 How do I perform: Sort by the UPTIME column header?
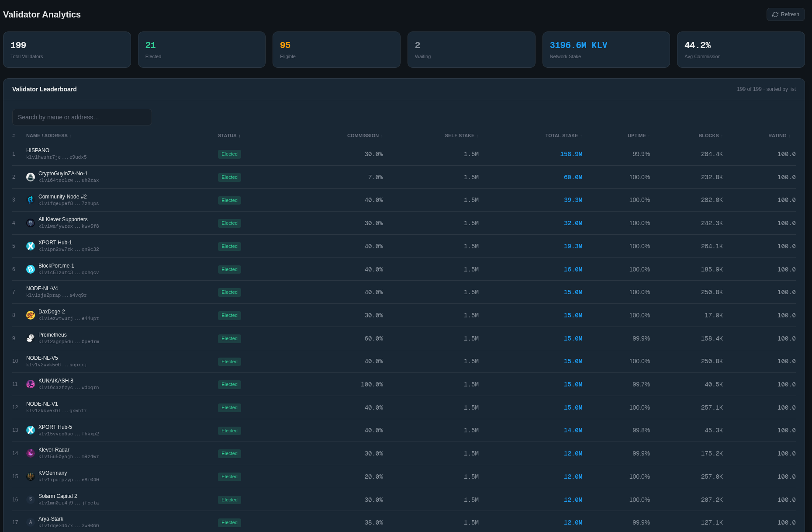639,136
